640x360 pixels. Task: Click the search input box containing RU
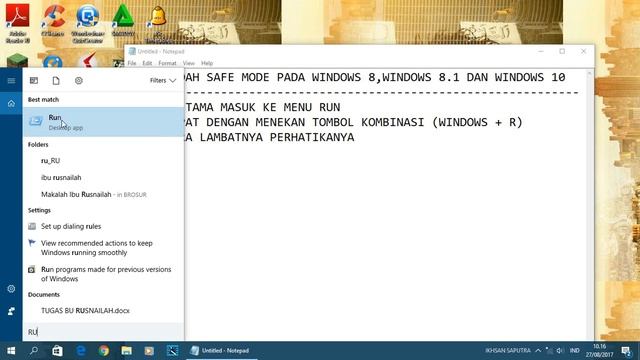pos(104,332)
